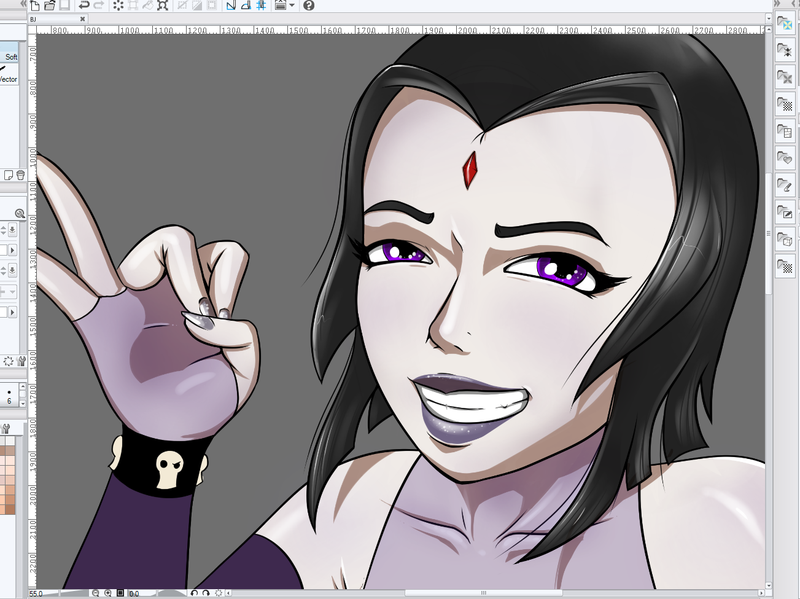Toggle Snap to Special Ruler

coord(246,6)
